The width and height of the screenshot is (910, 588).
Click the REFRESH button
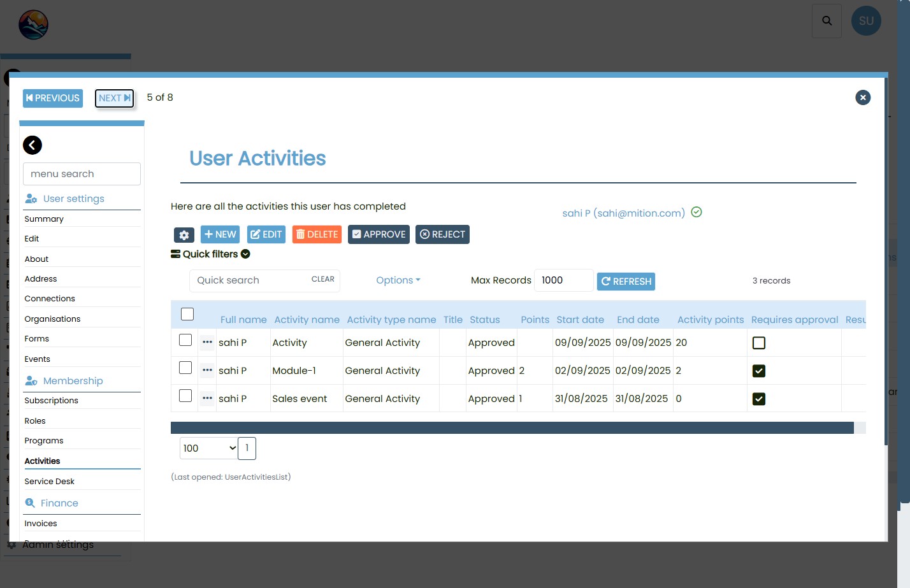click(626, 282)
